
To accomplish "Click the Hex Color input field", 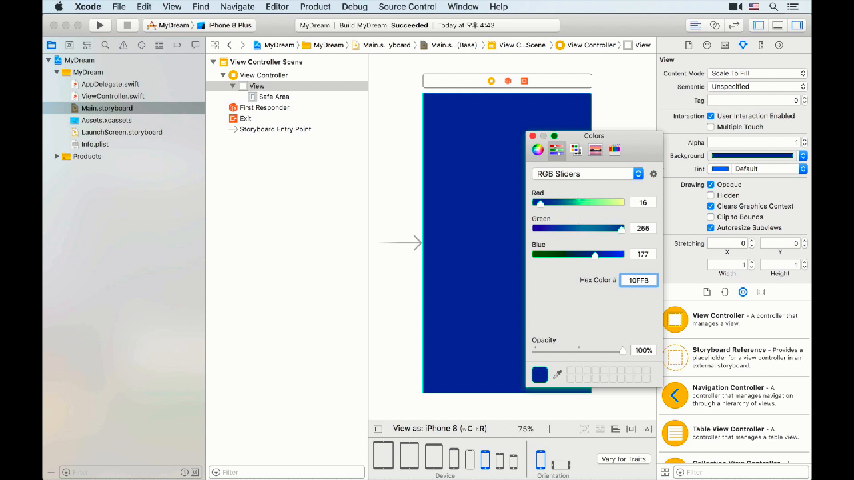I will [638, 280].
